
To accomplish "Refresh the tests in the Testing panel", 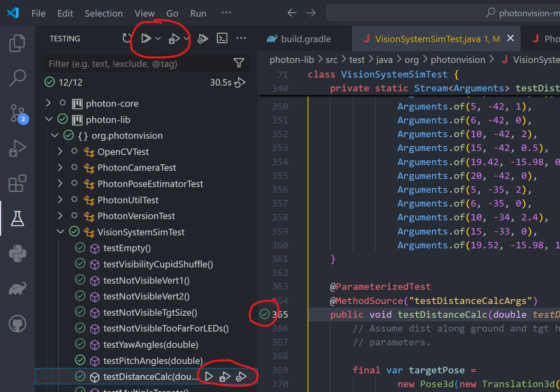I will pos(126,38).
